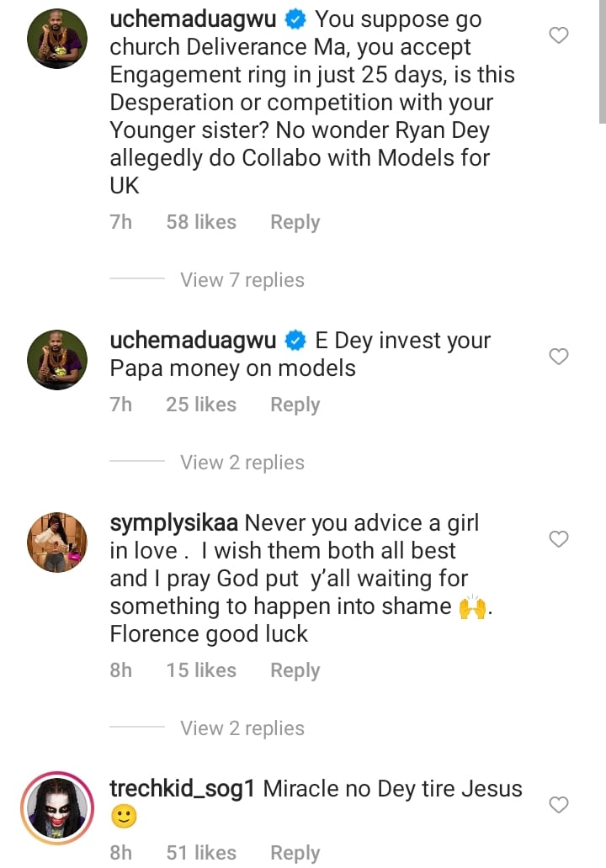Open "58 likes" list
Screen dimensions: 606x868
tap(201, 222)
